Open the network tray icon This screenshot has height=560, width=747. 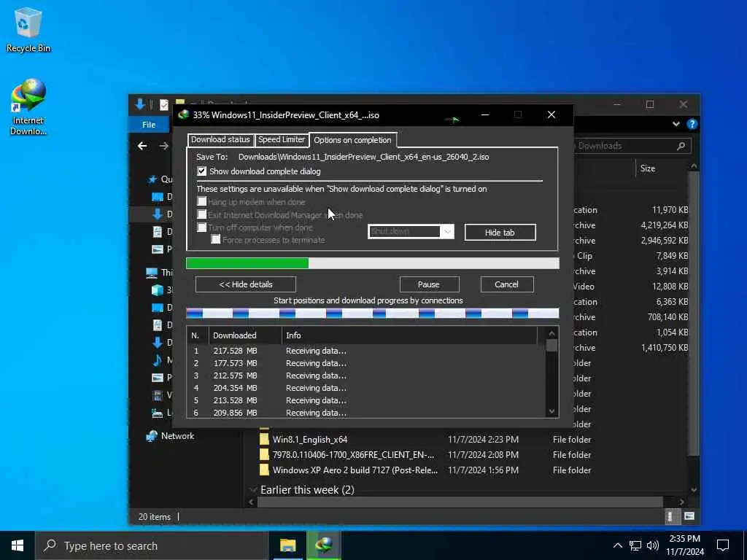pyautogui.click(x=635, y=545)
